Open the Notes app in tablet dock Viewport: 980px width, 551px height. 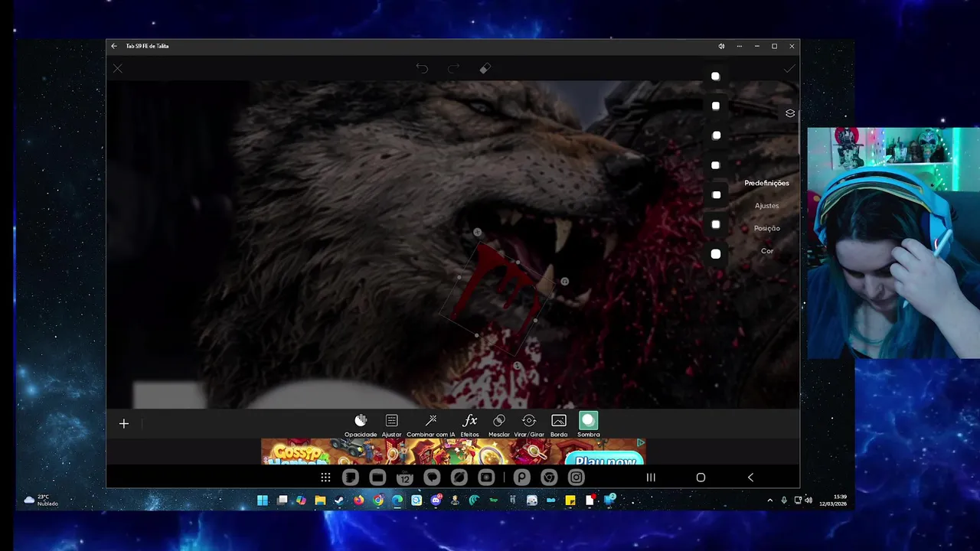coord(351,478)
